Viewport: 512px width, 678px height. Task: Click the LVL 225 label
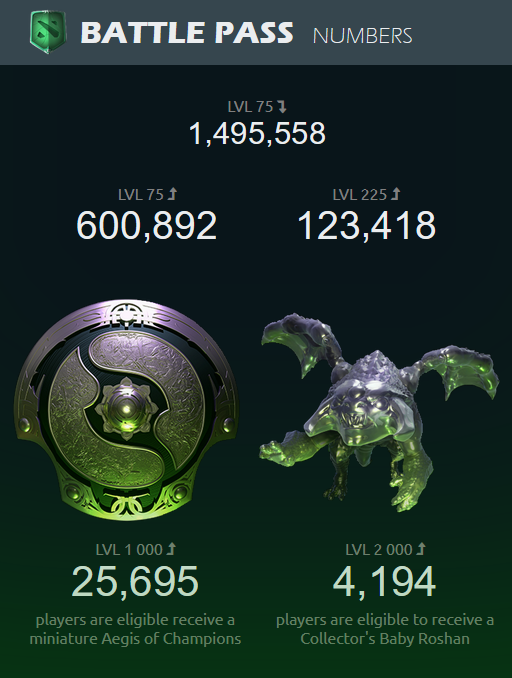point(359,195)
